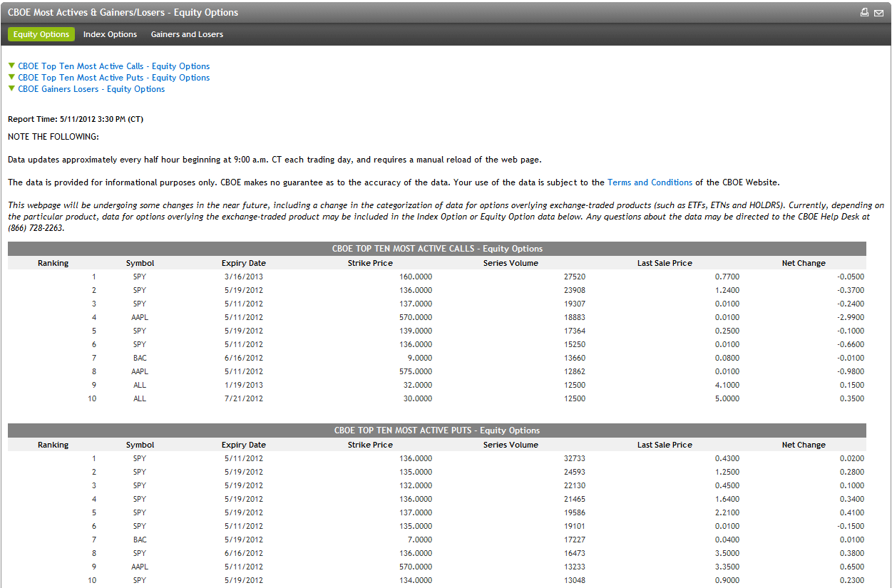The image size is (892, 588).
Task: Open the Gainers and Losers tab
Action: tap(187, 34)
